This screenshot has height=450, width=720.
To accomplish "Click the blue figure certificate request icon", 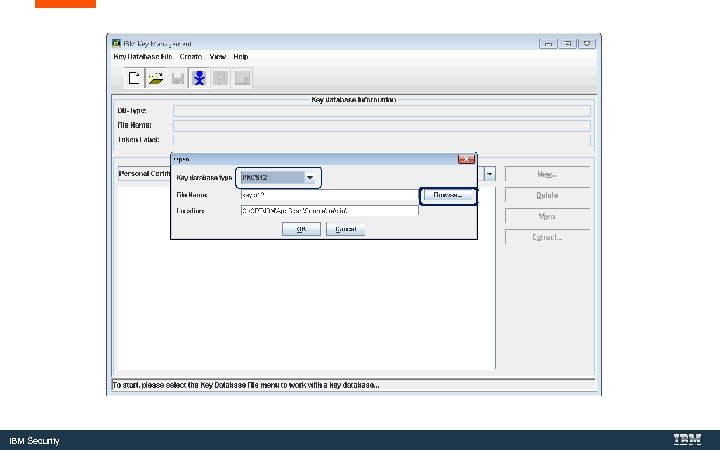I will point(199,78).
